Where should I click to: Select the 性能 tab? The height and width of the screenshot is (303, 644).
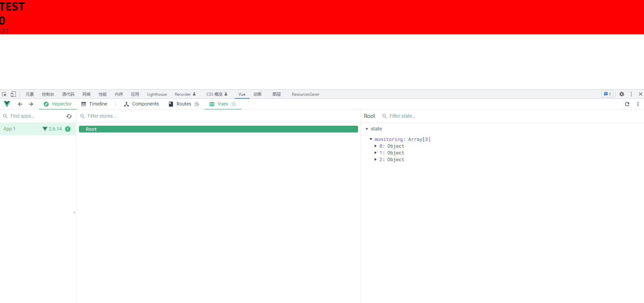tap(103, 94)
